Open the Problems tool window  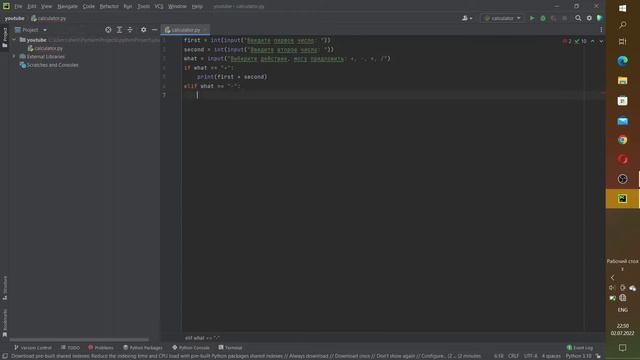tap(100, 348)
